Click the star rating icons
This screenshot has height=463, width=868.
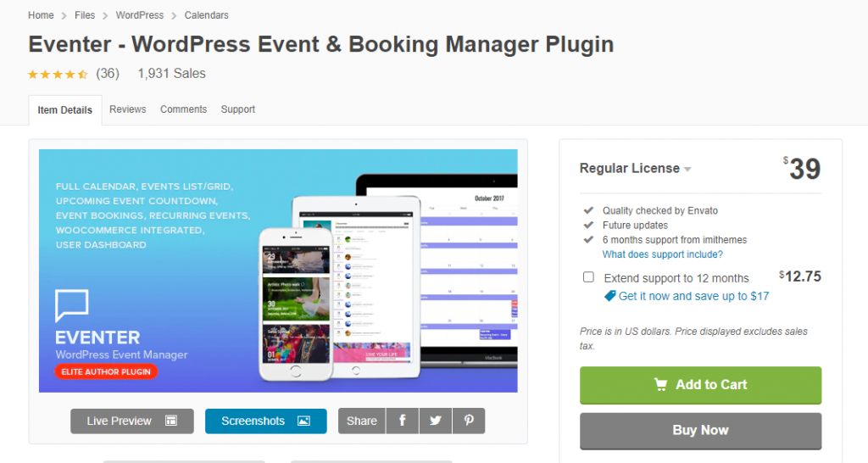(58, 74)
